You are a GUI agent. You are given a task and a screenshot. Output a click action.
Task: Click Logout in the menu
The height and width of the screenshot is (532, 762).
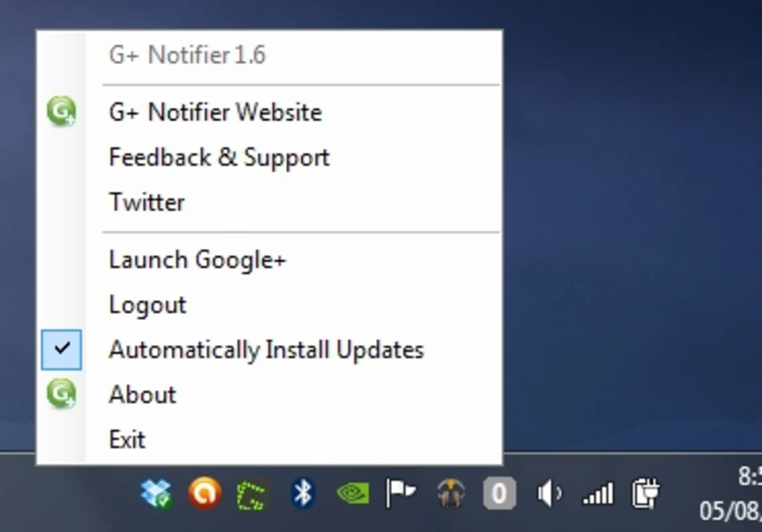pyautogui.click(x=270, y=305)
